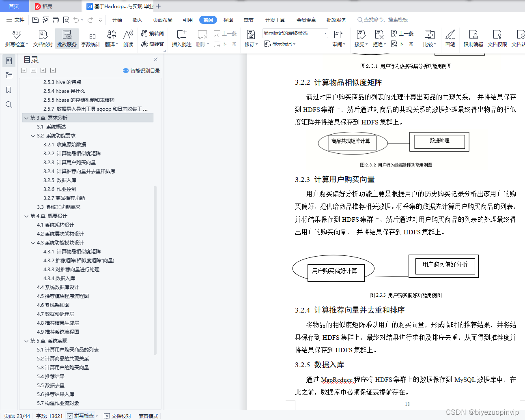Click the 查找命令、搜索模板 search box
The image size is (525, 420).
(383, 20)
